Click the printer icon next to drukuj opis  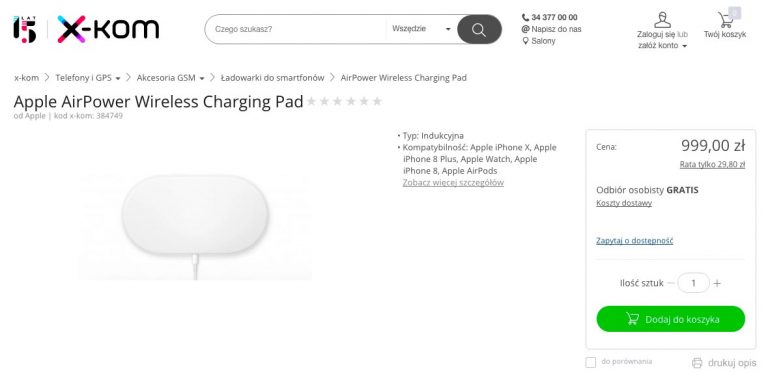[x=697, y=363]
